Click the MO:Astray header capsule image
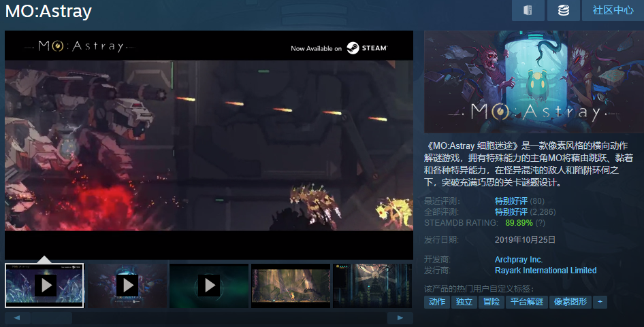 point(534,82)
